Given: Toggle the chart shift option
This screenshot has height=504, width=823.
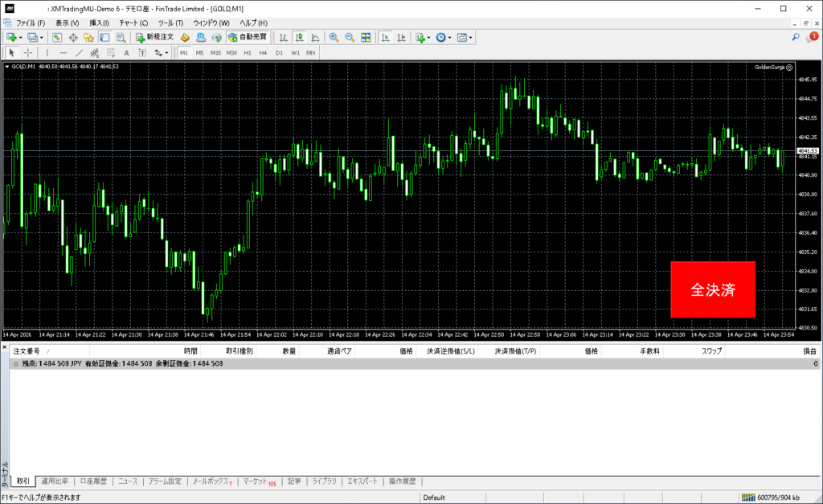Looking at the screenshot, I should 401,38.
